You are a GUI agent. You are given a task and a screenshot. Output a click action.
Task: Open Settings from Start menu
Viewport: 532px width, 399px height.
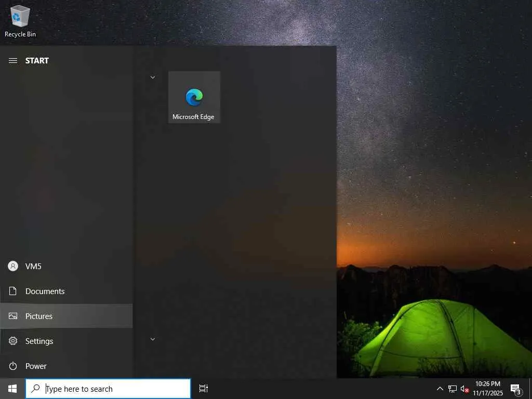66,341
